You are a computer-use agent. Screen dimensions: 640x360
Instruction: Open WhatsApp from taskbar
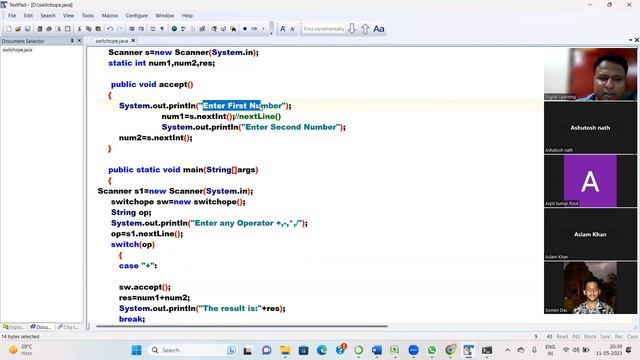click(x=432, y=350)
